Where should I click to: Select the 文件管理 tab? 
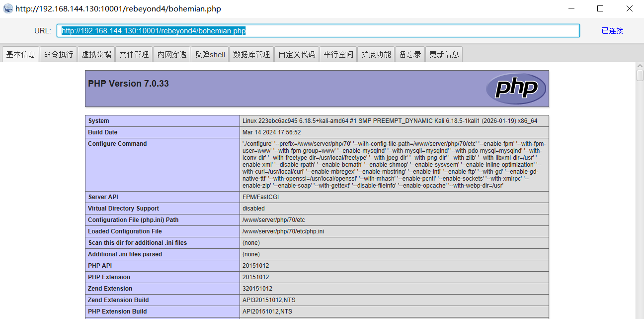pyautogui.click(x=134, y=54)
